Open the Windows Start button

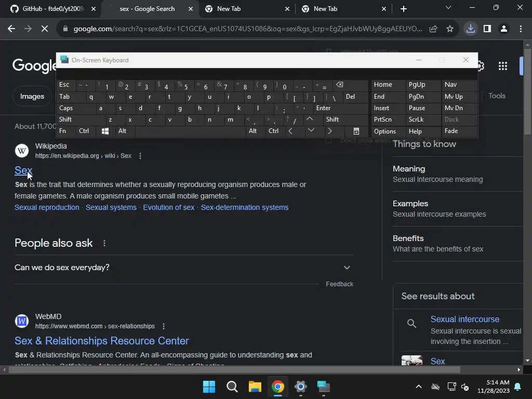(x=209, y=387)
